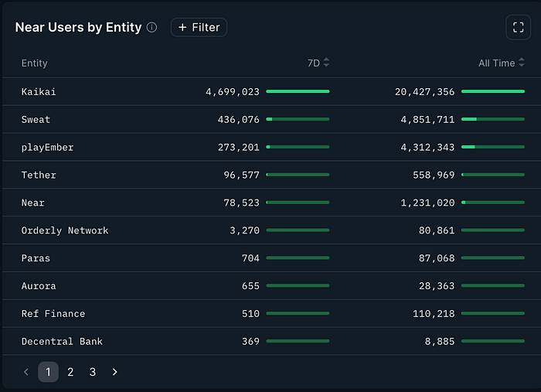Select the Decentral Bank entity name
Image resolution: width=541 pixels, height=392 pixels.
[62, 341]
